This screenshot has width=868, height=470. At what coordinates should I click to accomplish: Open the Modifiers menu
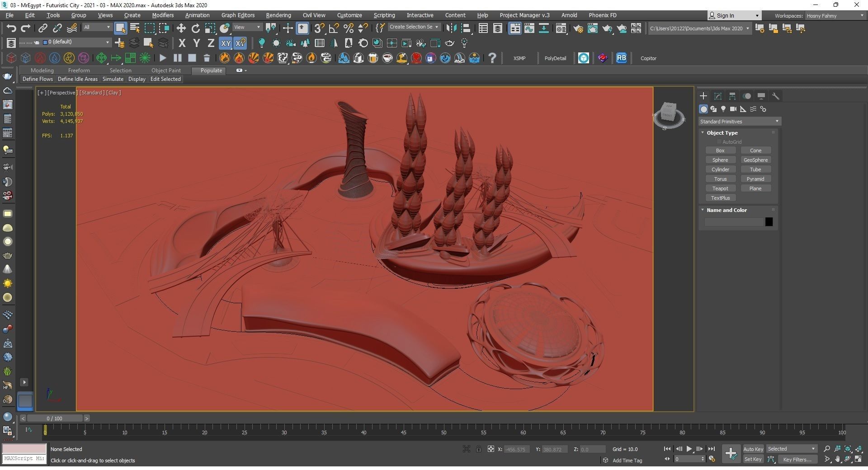163,15
